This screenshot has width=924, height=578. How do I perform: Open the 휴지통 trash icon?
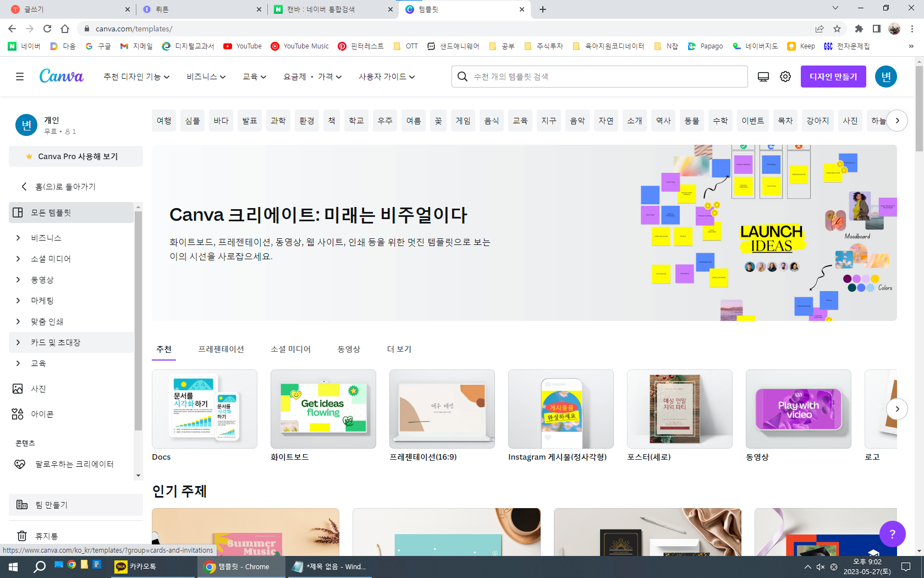tap(22, 536)
